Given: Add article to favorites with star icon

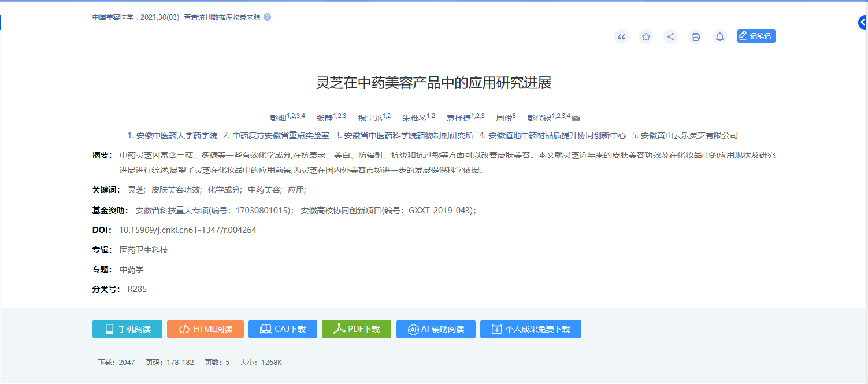Looking at the screenshot, I should click(646, 36).
